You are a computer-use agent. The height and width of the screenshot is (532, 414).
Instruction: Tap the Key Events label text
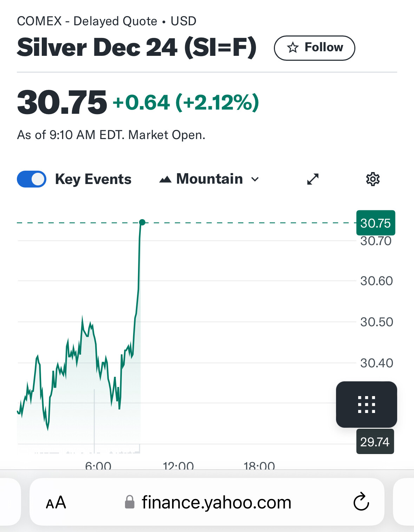tap(93, 179)
